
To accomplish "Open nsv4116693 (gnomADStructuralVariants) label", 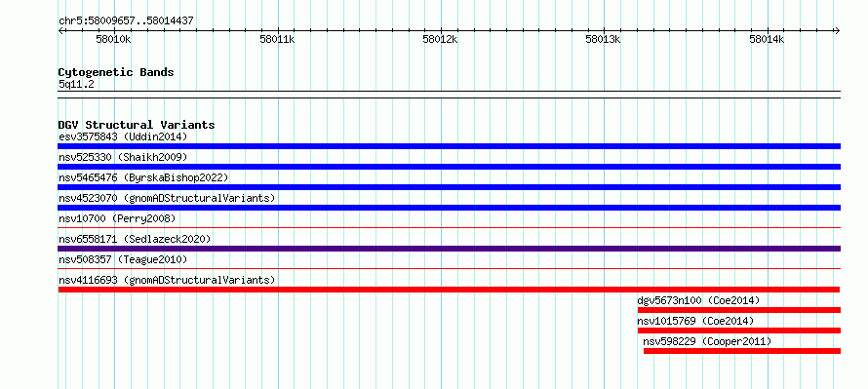I will [167, 280].
